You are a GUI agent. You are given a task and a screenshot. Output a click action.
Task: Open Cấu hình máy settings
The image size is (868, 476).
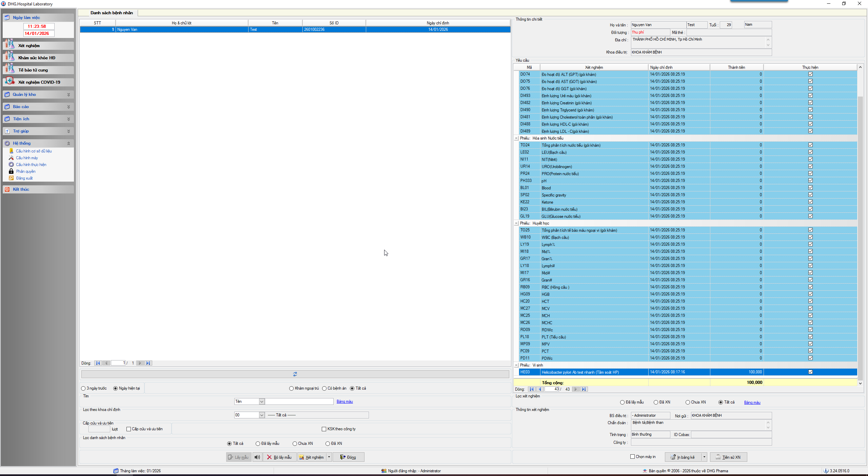pyautogui.click(x=27, y=158)
